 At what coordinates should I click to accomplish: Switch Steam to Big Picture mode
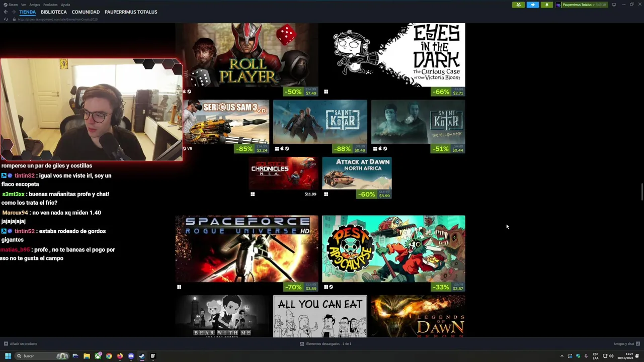pos(614,5)
